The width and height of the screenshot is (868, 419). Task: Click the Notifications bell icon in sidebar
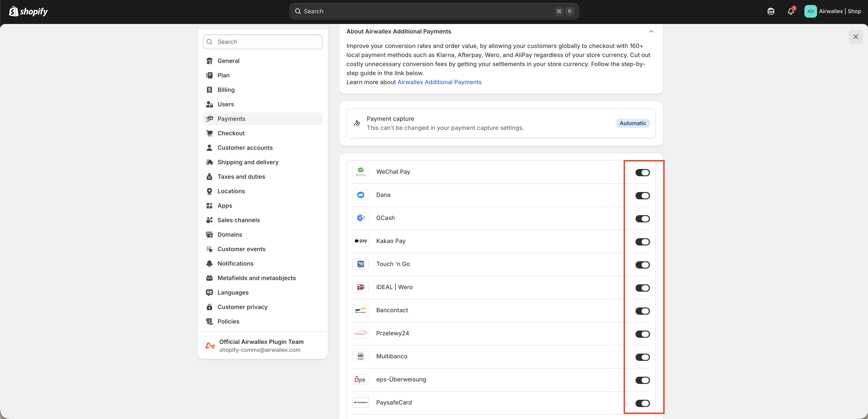pos(209,264)
